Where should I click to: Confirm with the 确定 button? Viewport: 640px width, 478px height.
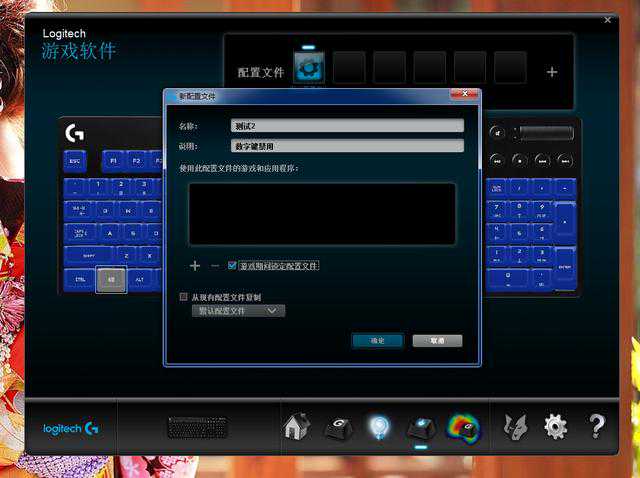click(377, 341)
